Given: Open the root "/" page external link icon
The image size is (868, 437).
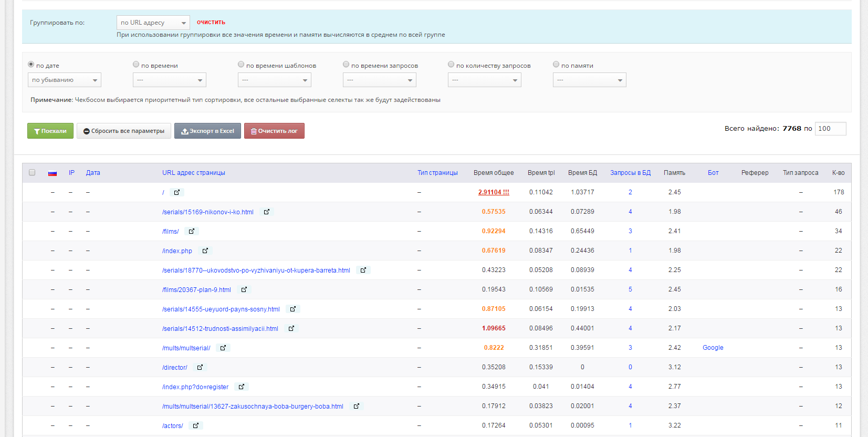Looking at the screenshot, I should [x=177, y=192].
